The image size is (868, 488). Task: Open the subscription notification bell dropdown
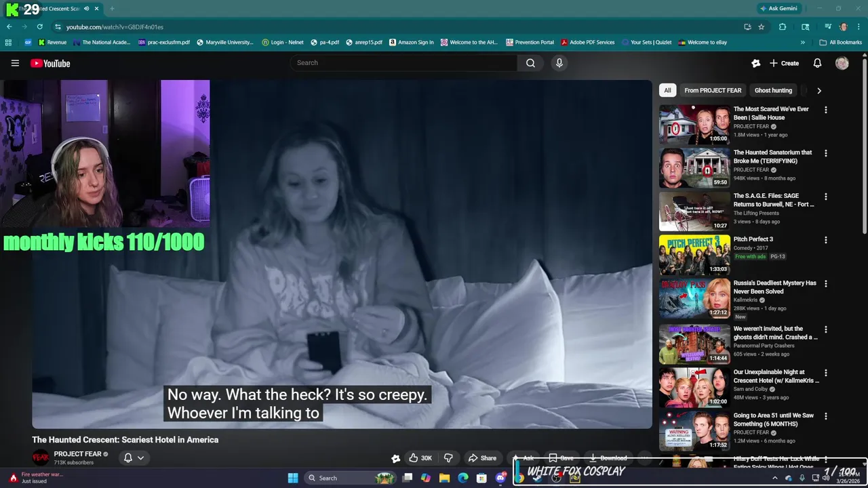[134, 457]
